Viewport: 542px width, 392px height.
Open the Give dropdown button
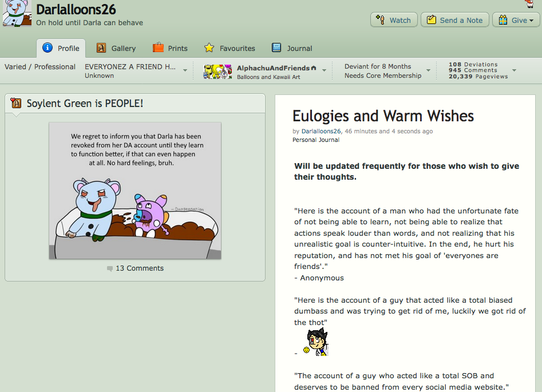tap(516, 20)
